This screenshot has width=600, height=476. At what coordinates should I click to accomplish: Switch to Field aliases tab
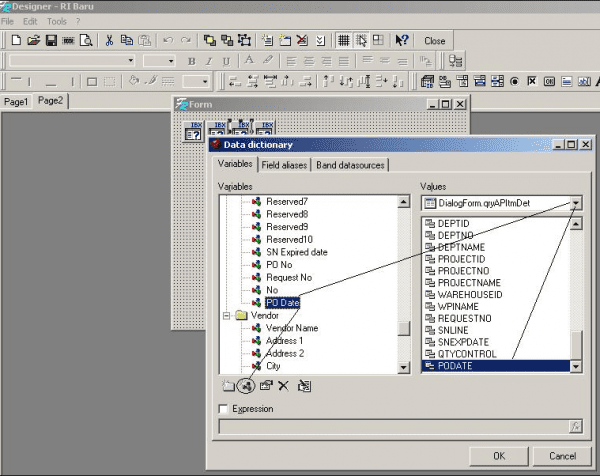point(284,165)
